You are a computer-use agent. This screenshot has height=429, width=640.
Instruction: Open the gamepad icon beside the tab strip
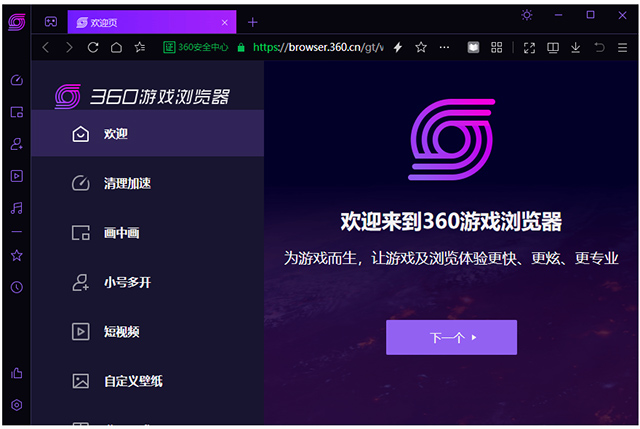pos(51,22)
